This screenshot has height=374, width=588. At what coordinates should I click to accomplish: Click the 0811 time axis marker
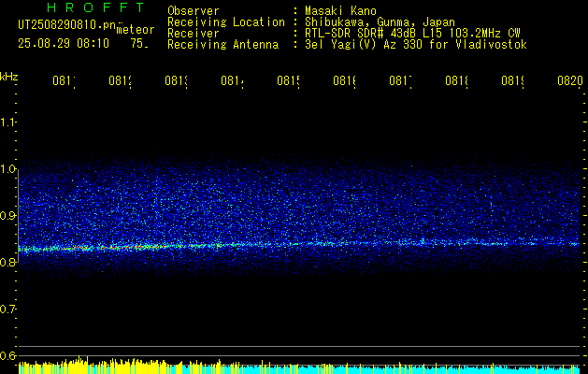click(64, 81)
